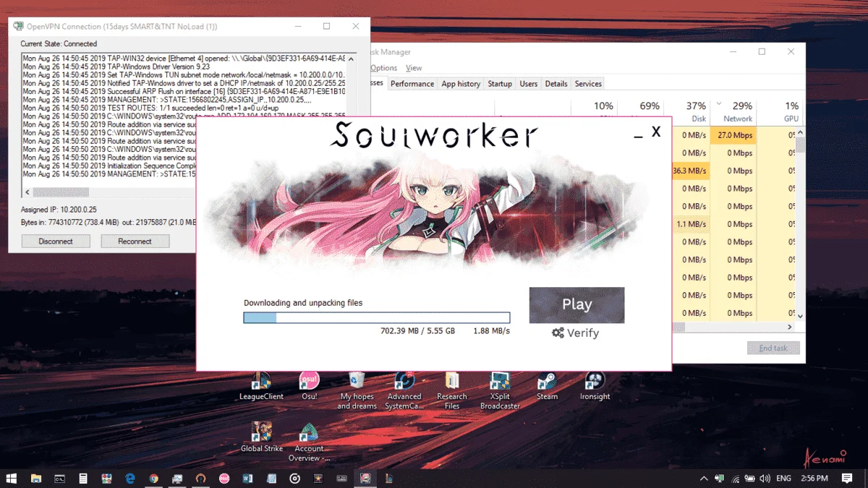
Task: Select the Advanced SystemCare desktop icon
Action: pyautogui.click(x=404, y=391)
